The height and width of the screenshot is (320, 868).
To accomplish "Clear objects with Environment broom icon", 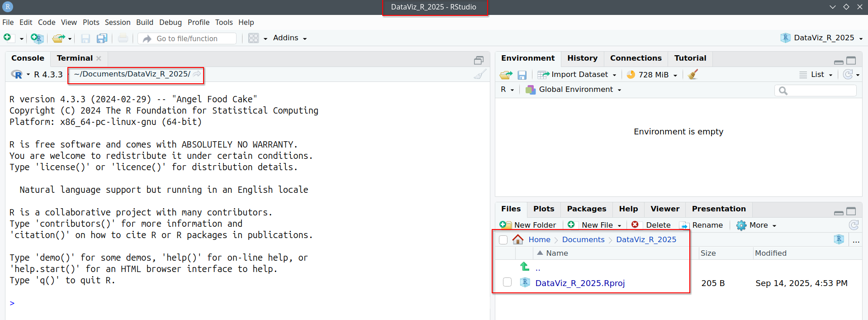I will [x=693, y=75].
